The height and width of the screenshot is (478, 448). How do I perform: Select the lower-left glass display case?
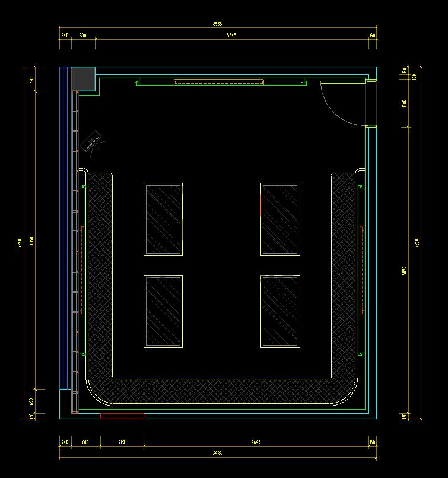163,311
